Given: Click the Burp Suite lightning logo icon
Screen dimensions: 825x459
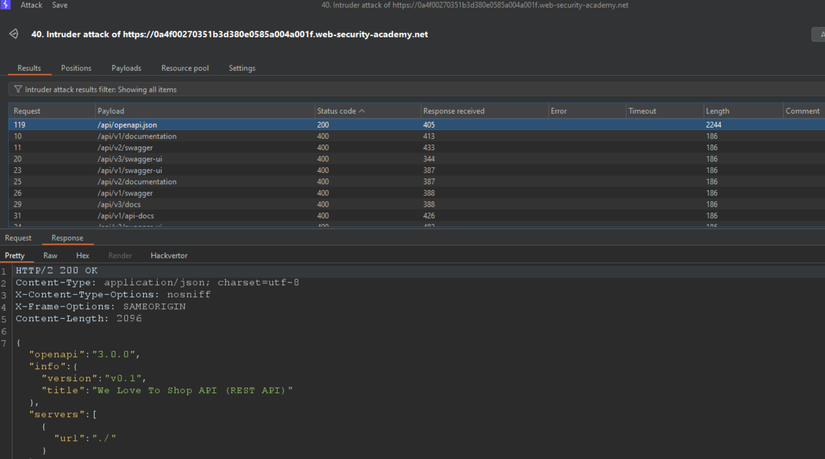Looking at the screenshot, I should (x=5, y=5).
